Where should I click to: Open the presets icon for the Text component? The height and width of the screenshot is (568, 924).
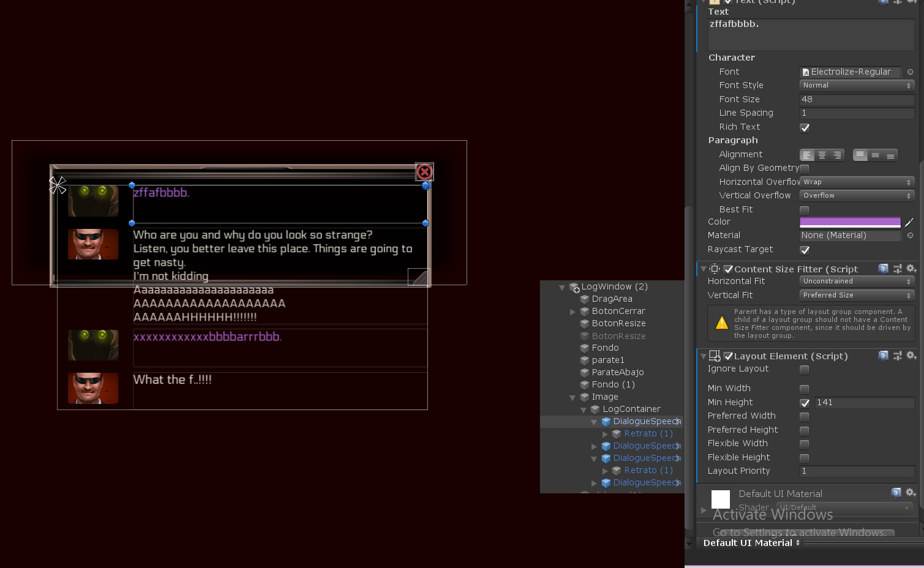point(898,2)
